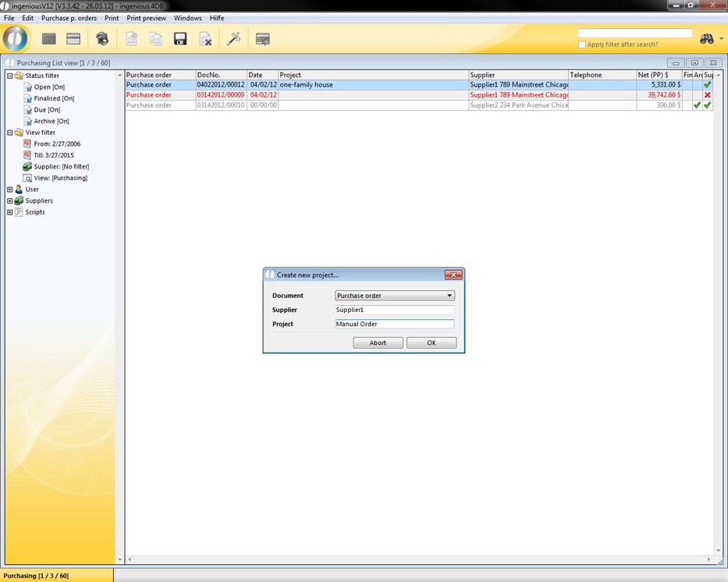Click the ingenious round logo button
The width and height of the screenshot is (728, 582).
(x=16, y=38)
